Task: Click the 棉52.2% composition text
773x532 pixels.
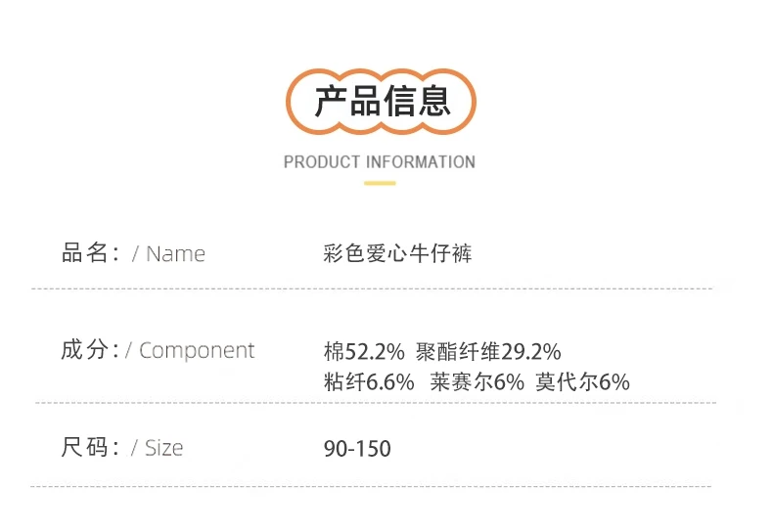Action: coord(364,352)
